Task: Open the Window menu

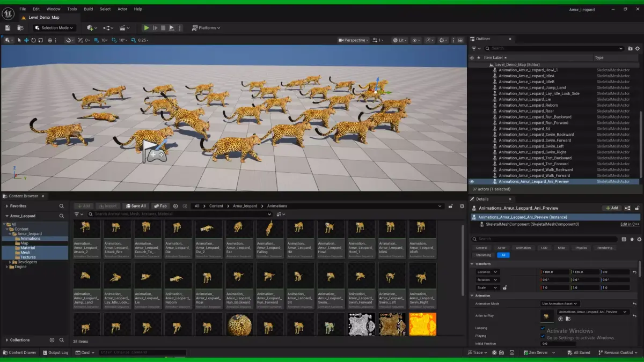Action: [x=54, y=9]
